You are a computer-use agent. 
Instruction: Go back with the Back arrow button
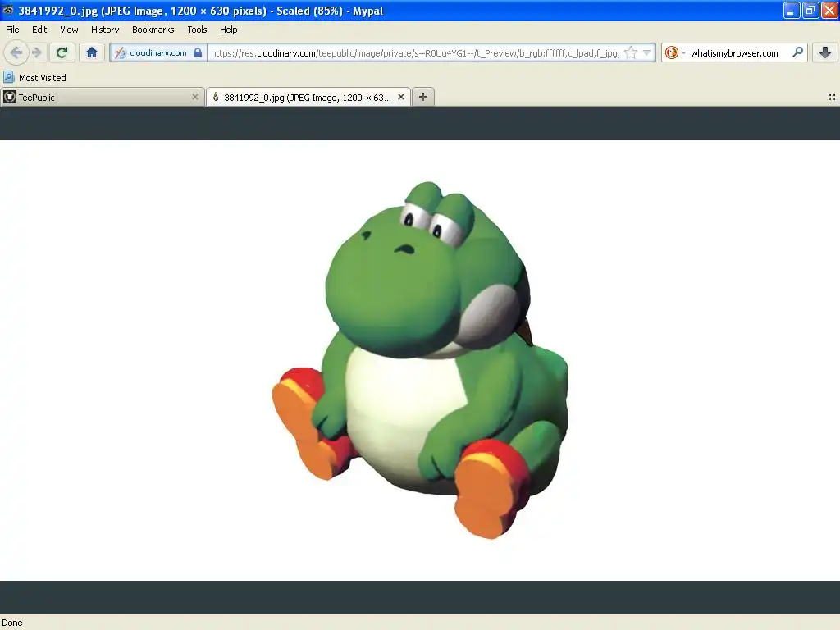[x=16, y=52]
